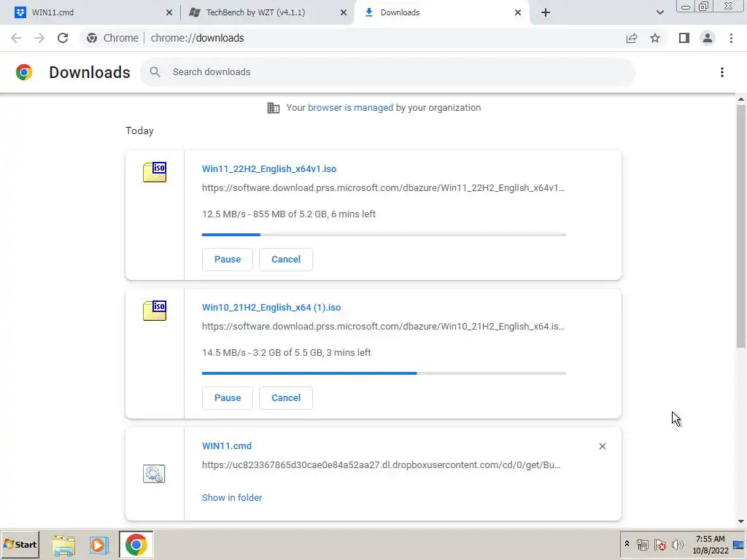Open the side panel icon
747x560 pixels.
tap(684, 38)
